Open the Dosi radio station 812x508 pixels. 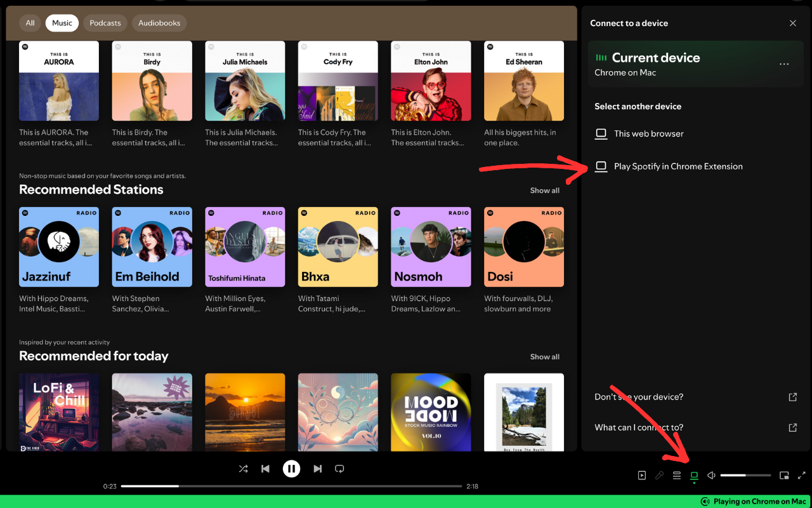point(524,247)
